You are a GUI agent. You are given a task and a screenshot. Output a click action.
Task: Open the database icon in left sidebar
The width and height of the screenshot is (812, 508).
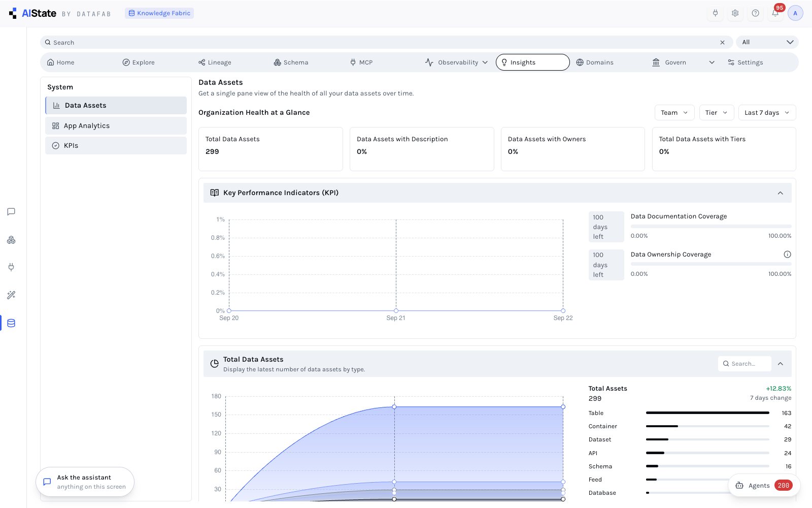pos(11,323)
